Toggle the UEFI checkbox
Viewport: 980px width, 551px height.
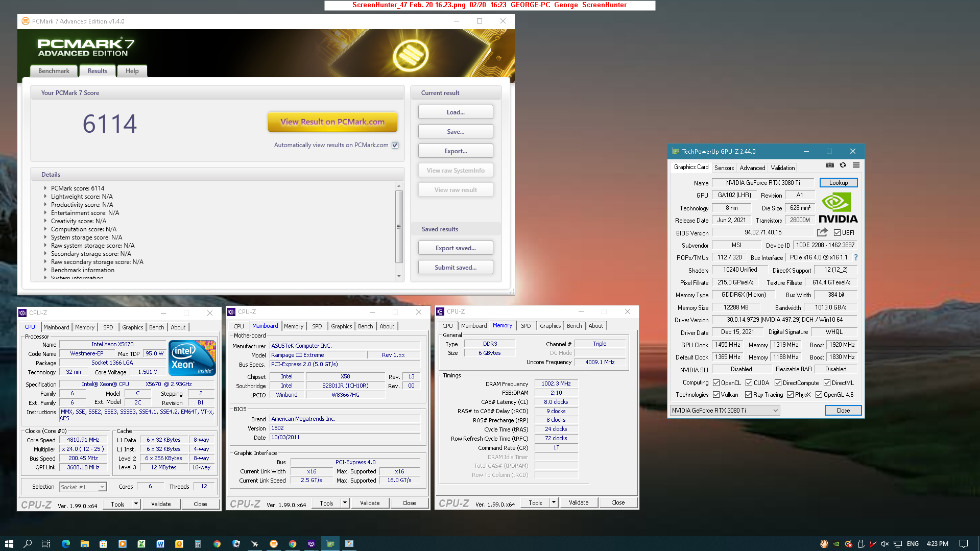[x=837, y=232]
